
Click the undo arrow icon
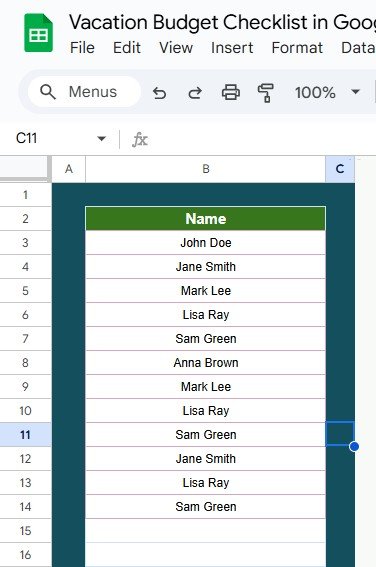tap(159, 93)
